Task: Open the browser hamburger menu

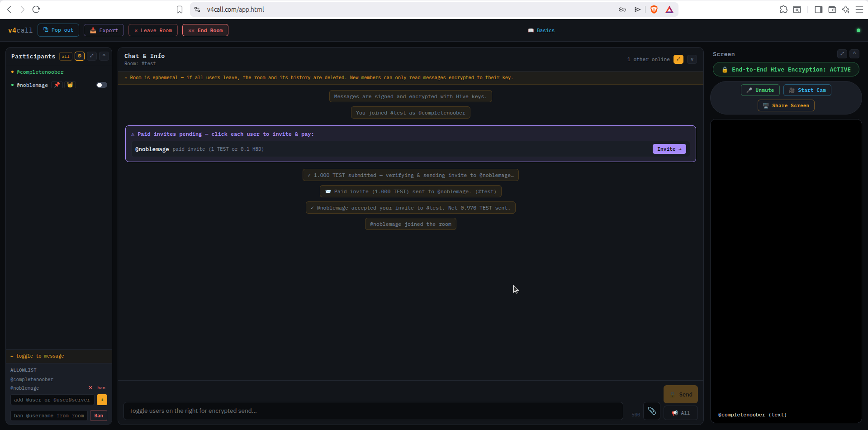Action: click(x=859, y=10)
